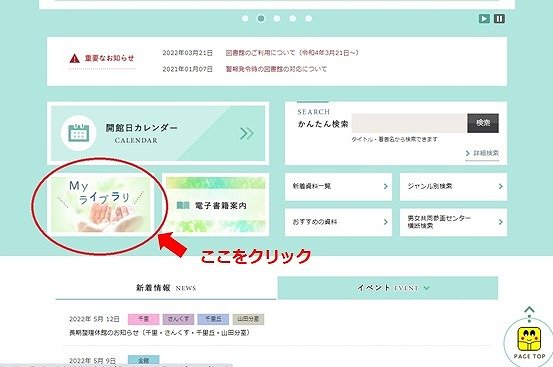Image resolution: width=553 pixels, height=367 pixels.
Task: Click the pink 千里 library tag
Action: (143, 319)
